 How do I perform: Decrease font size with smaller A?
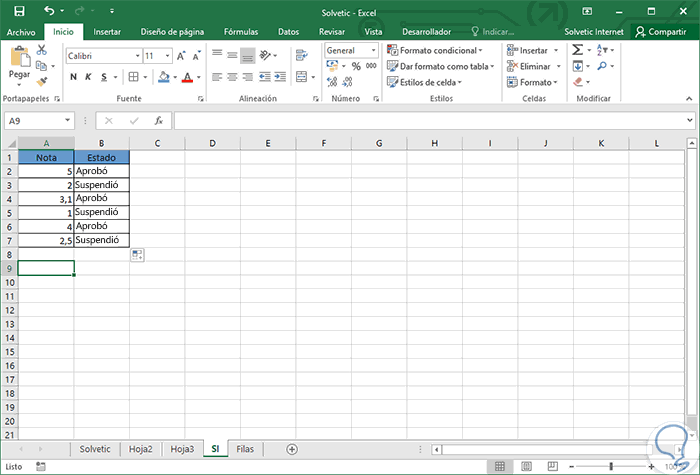coord(196,56)
